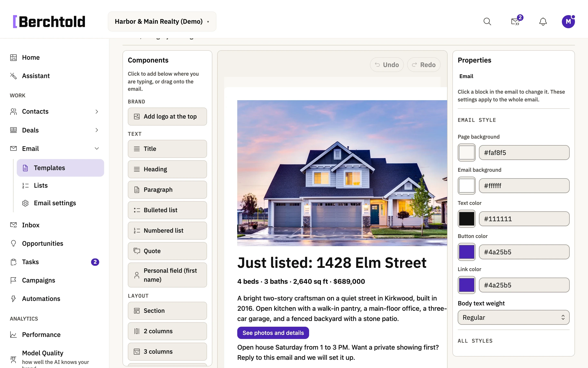Add a Title component
Screen dimensions: 588x368
coord(167,149)
